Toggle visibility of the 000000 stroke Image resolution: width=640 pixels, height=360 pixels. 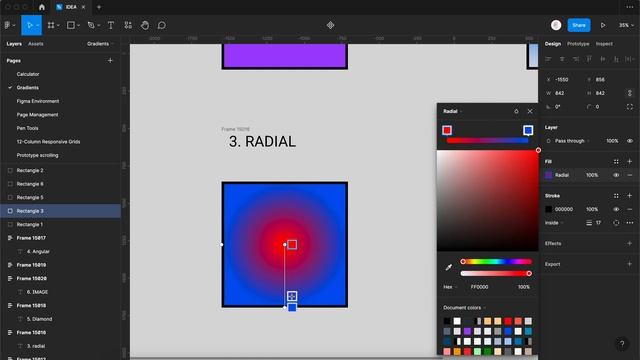616,209
